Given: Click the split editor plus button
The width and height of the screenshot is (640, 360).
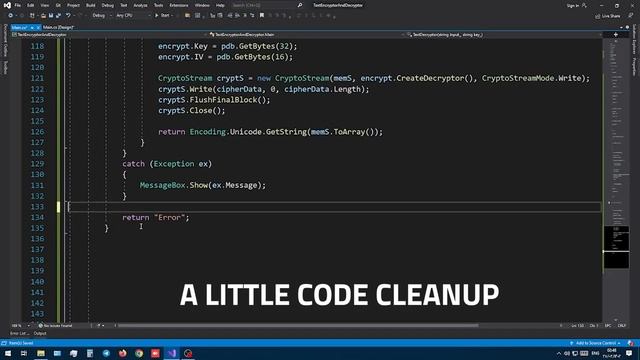Looking at the screenshot, I should click(x=616, y=35).
